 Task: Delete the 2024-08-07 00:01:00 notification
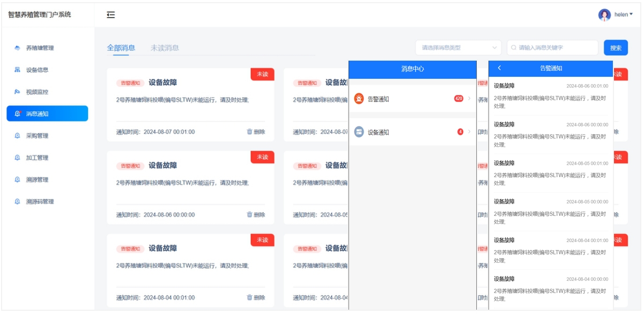click(x=256, y=132)
